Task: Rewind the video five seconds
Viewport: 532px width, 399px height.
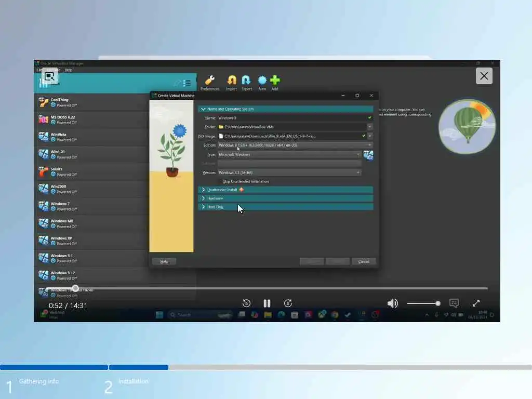Action: click(x=247, y=303)
